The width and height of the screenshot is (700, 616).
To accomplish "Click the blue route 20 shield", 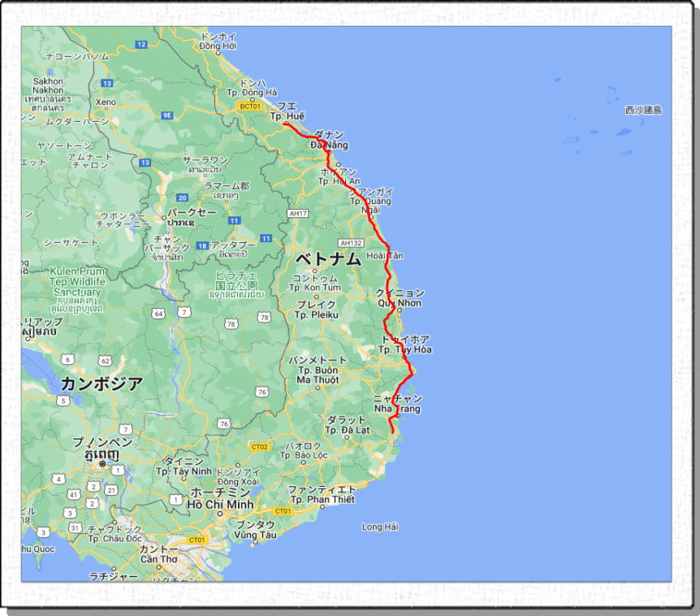I will [x=182, y=198].
